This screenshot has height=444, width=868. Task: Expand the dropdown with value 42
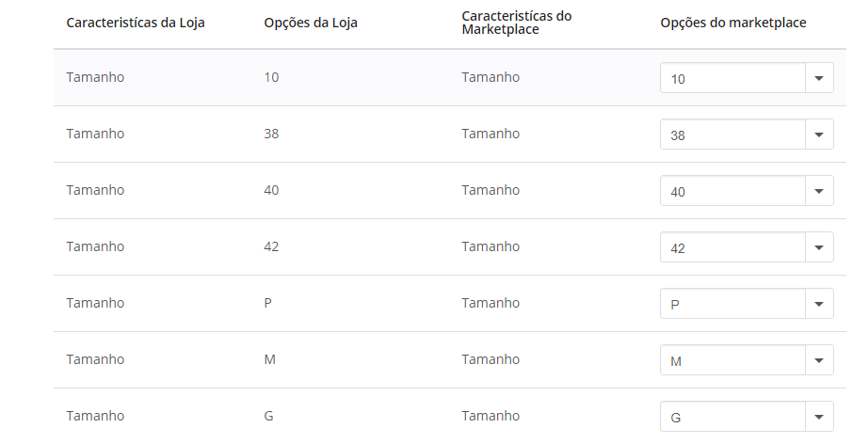pos(747,247)
